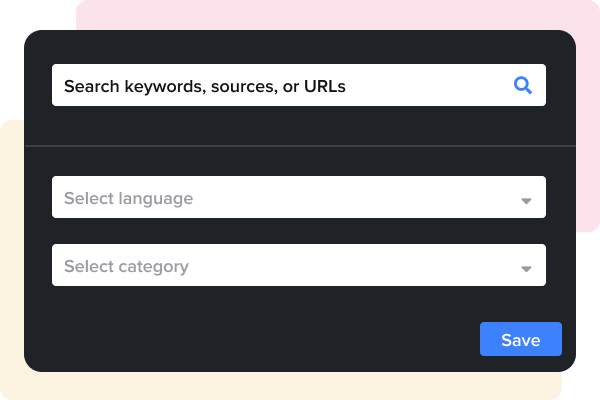Open the Select language dropdown
The width and height of the screenshot is (600, 400).
[x=298, y=198]
